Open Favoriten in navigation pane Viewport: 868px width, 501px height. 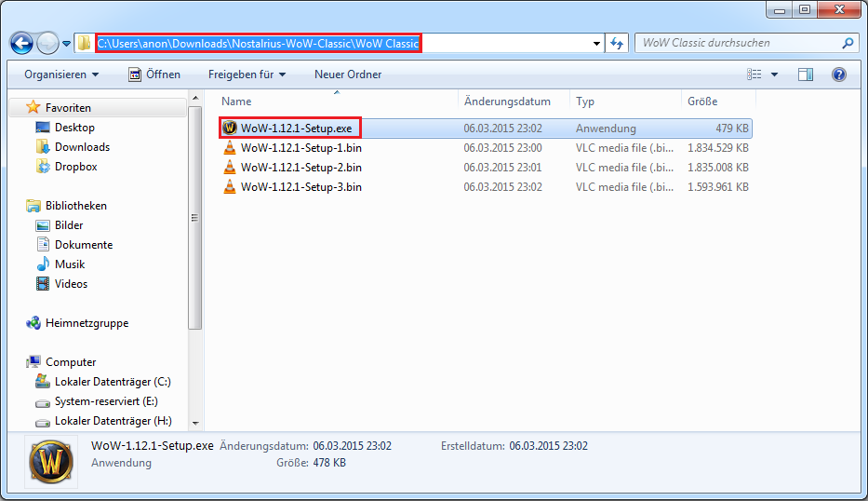[68, 107]
